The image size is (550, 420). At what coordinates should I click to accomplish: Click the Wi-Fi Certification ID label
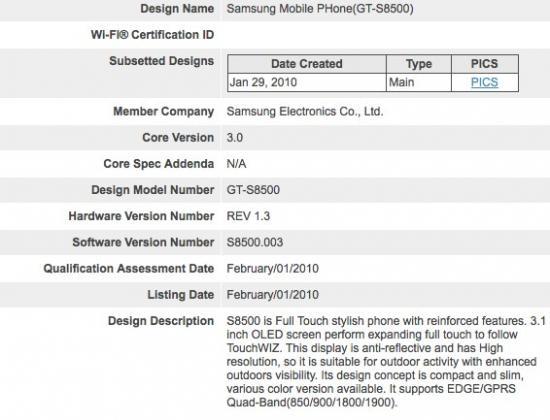point(152,35)
